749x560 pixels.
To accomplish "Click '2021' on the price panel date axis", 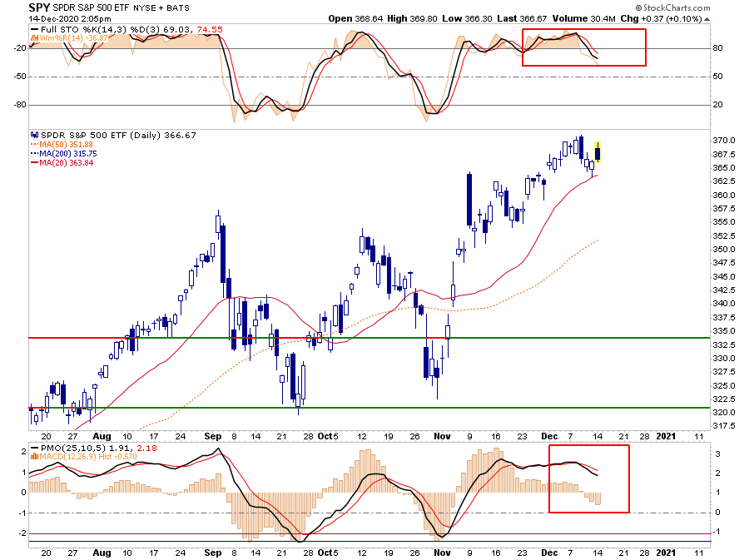I will 666,436.
